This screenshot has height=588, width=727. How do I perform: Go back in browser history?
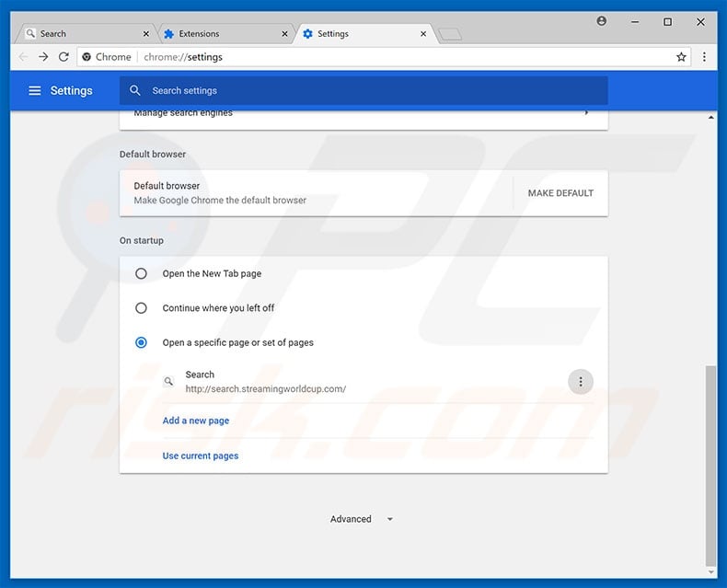[23, 57]
